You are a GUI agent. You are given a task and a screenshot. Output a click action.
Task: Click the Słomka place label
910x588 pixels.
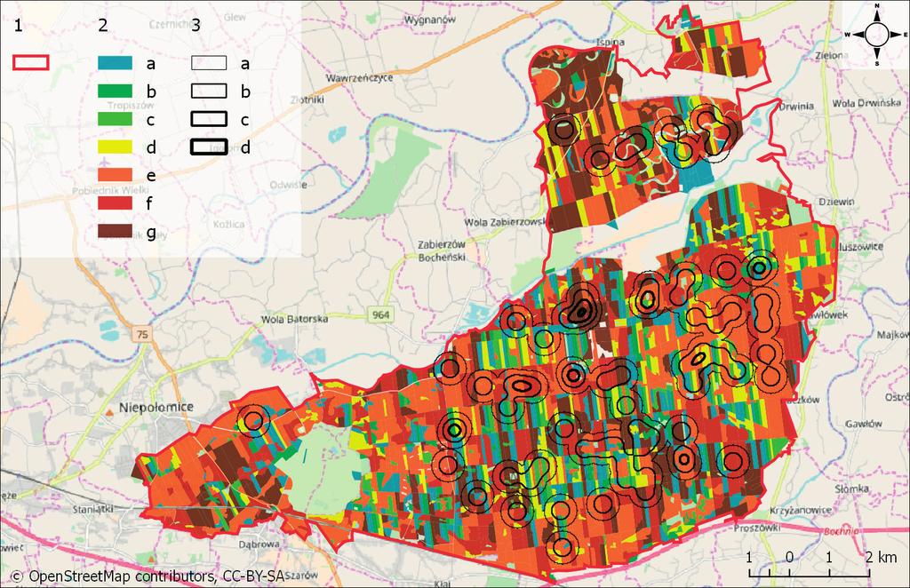[x=851, y=489]
